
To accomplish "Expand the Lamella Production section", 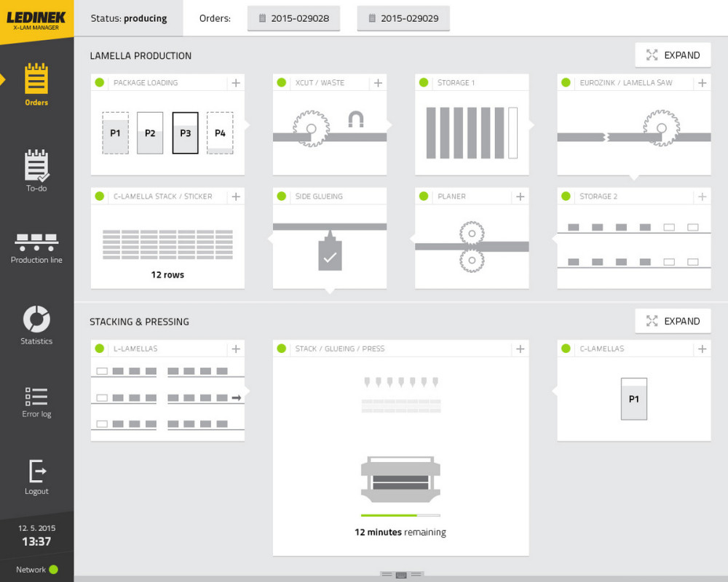I will tap(673, 55).
